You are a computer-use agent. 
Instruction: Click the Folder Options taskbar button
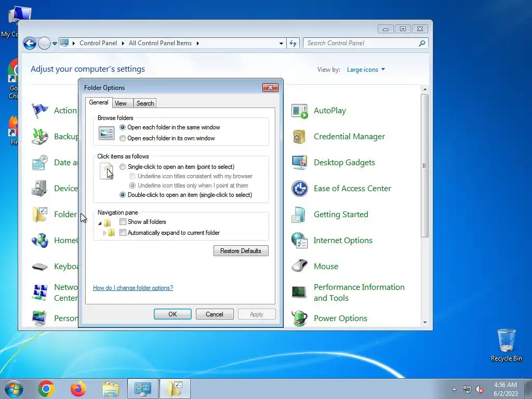[x=175, y=389]
